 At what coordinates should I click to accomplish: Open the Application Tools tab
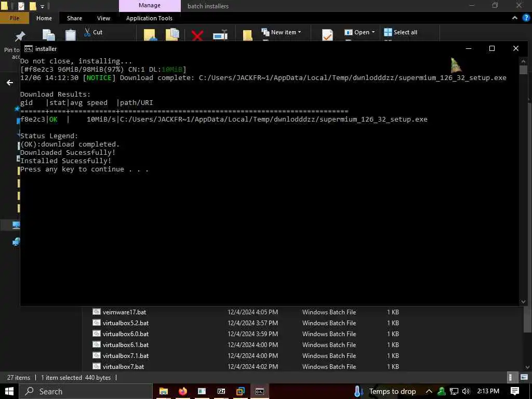pos(149,18)
